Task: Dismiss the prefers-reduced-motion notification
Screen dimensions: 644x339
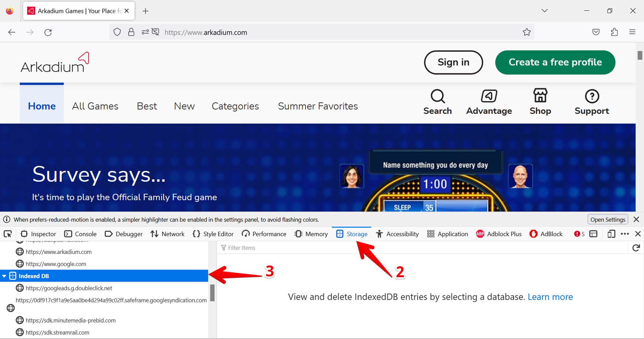Action: [x=636, y=219]
